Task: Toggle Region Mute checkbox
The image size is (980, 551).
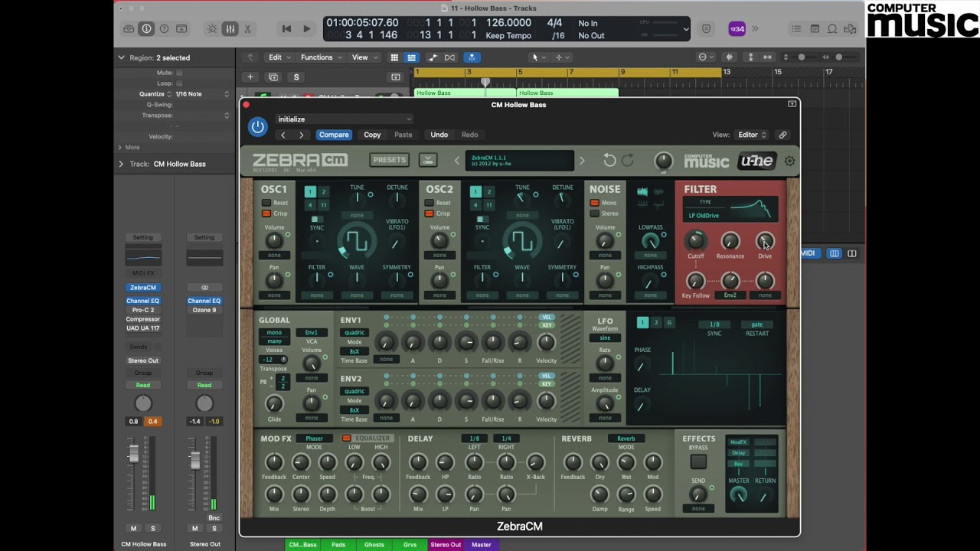Action: click(179, 73)
